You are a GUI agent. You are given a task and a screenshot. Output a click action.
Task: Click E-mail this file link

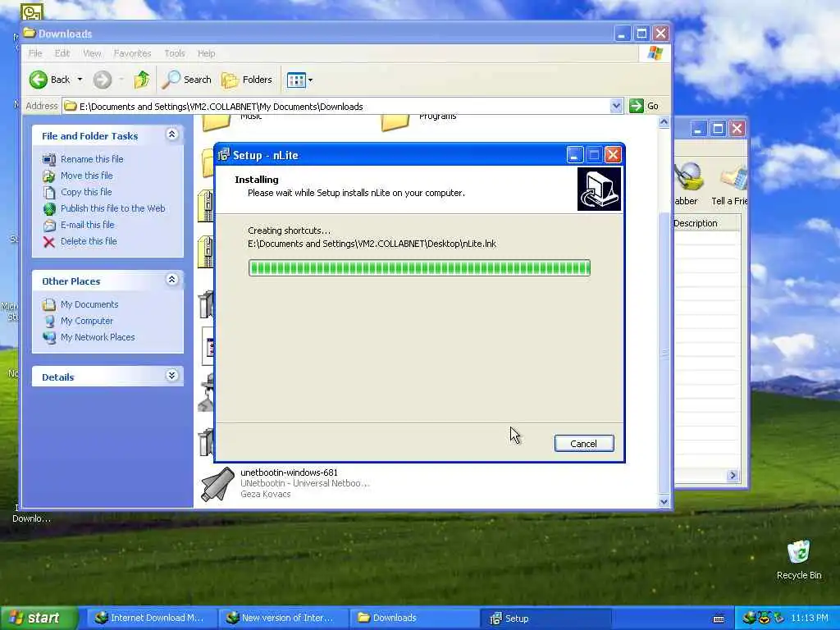tap(87, 225)
